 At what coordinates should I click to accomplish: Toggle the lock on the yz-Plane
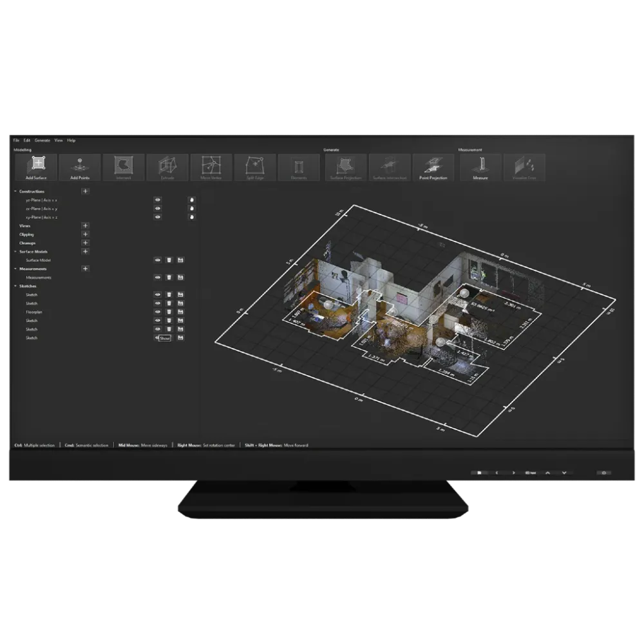[x=191, y=200]
